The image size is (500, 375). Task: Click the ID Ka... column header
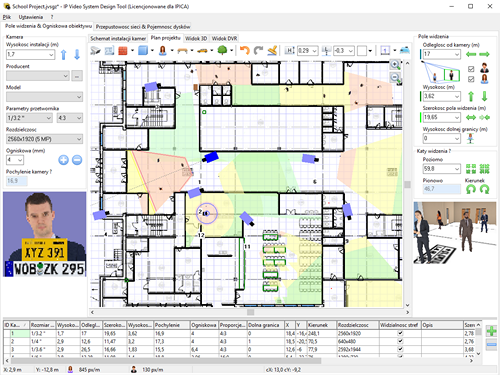[16, 325]
